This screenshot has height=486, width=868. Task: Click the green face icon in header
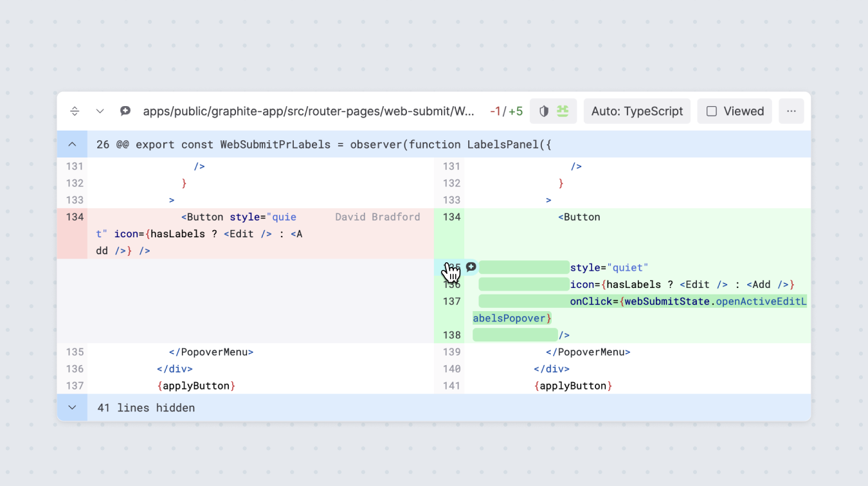tap(563, 111)
